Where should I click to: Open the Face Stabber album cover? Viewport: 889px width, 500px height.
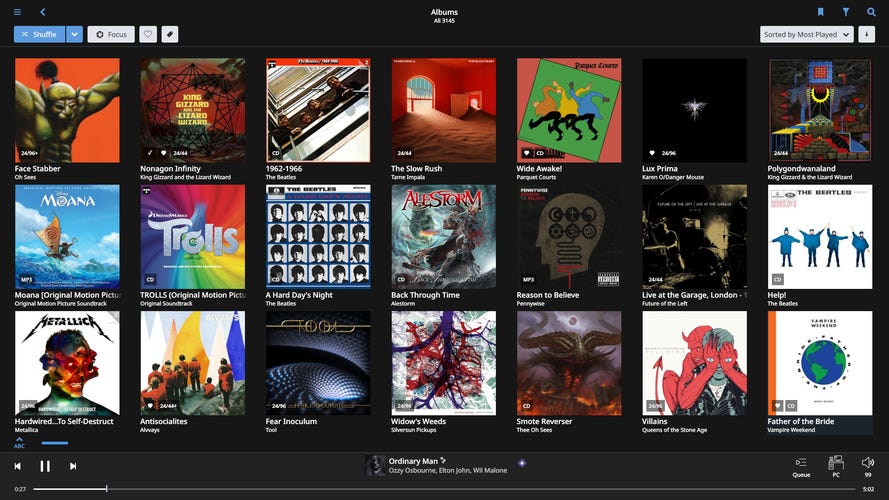coord(67,111)
